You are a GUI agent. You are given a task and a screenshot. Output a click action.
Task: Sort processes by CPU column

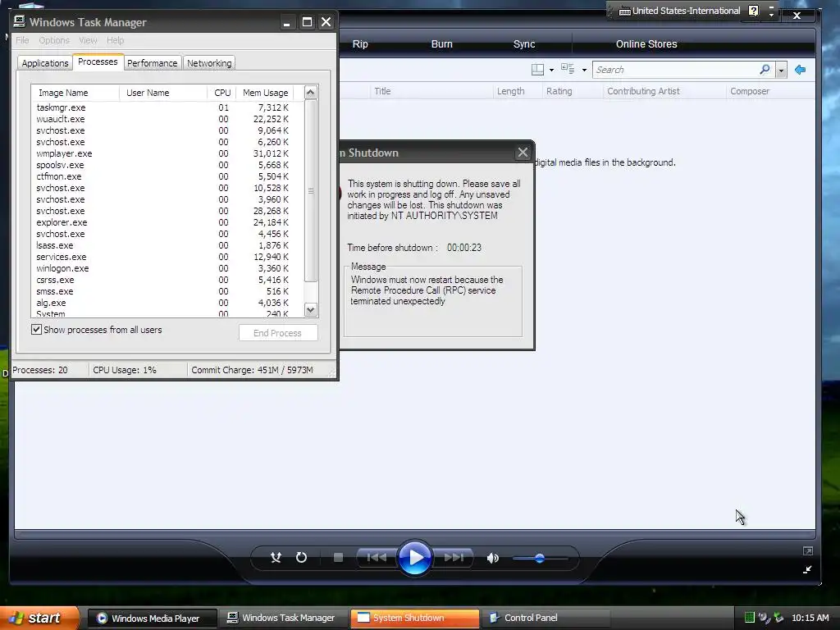[221, 93]
